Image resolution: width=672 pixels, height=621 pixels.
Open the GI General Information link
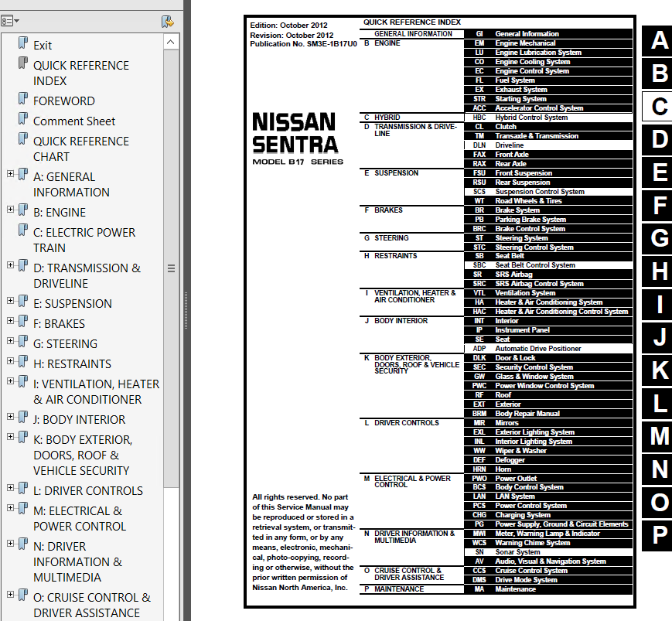548,34
